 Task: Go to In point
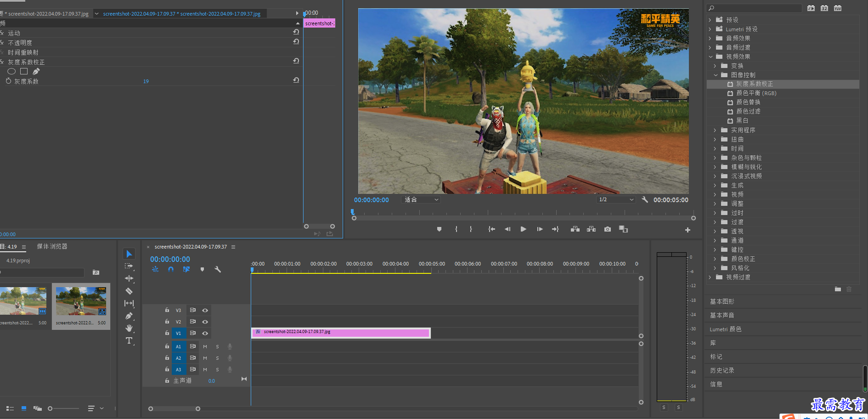click(491, 229)
